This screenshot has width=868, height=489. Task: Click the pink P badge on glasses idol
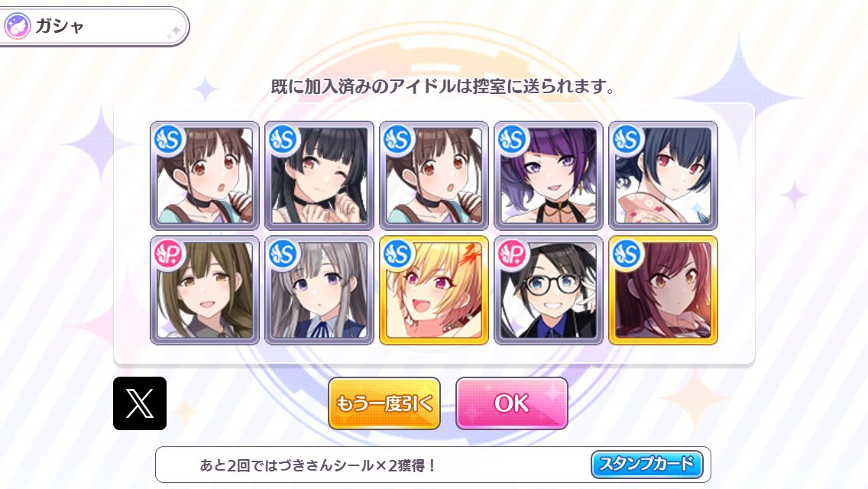pyautogui.click(x=512, y=254)
